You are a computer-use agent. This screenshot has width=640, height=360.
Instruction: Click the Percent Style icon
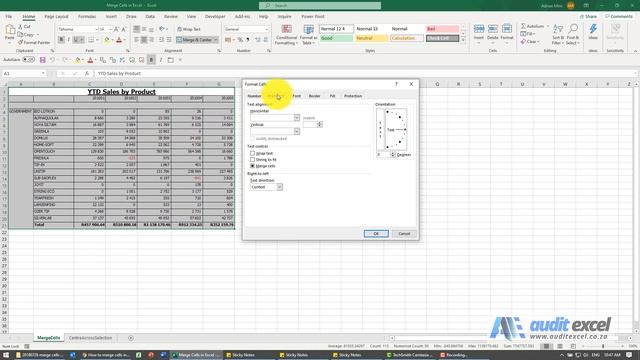click(240, 40)
